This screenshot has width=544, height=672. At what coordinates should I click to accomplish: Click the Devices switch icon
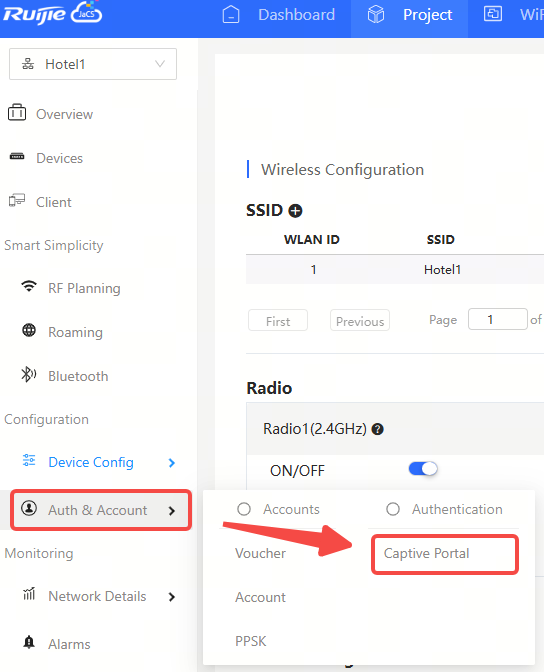click(x=17, y=156)
